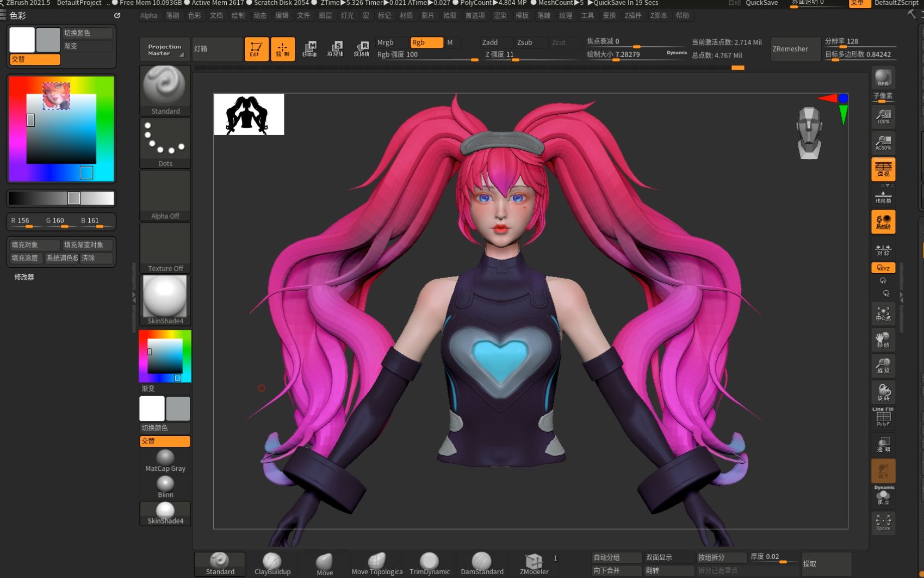Select the Move axis (移动轴) tool
924x578 pixels.
309,49
